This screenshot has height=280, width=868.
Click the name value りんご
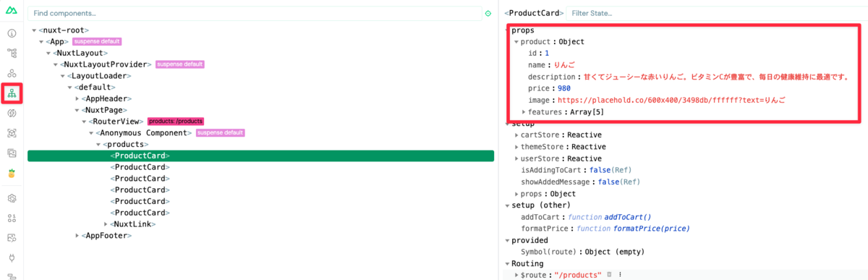pos(566,65)
